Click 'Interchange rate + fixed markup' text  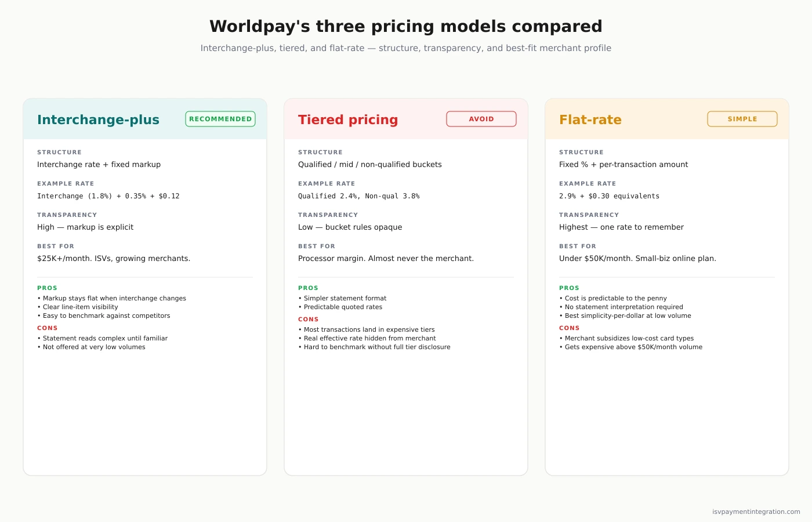pyautogui.click(x=99, y=165)
